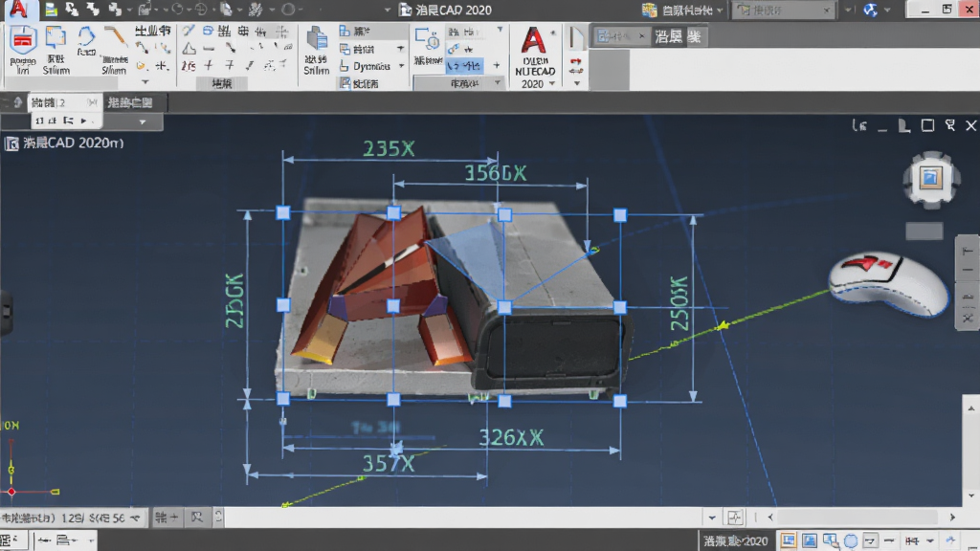Switch to the second document tab beside tab 2

point(130,102)
